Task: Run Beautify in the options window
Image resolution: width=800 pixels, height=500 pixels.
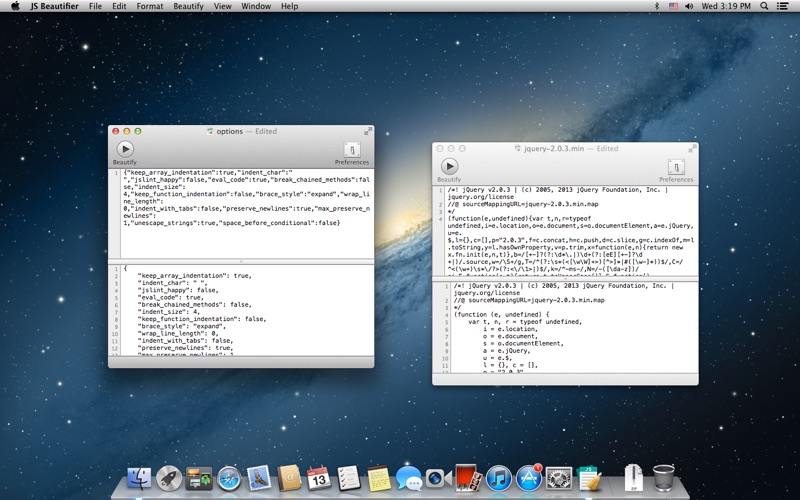Action: [125, 149]
